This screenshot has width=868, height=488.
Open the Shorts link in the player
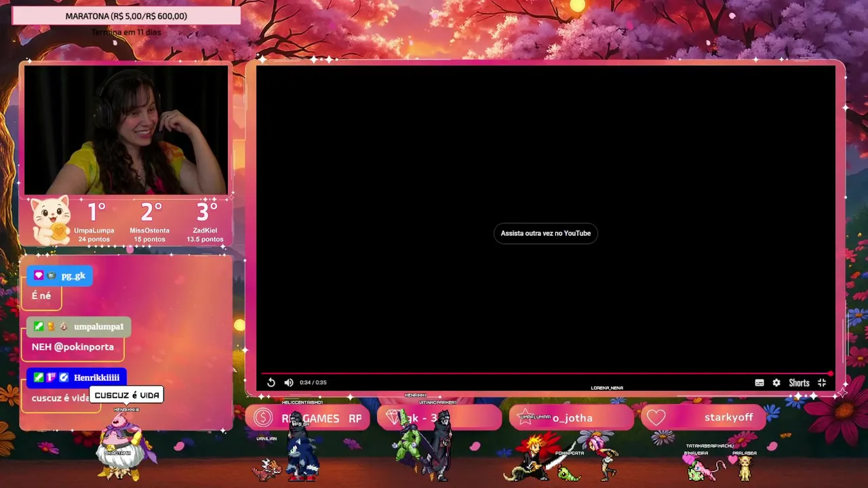799,383
